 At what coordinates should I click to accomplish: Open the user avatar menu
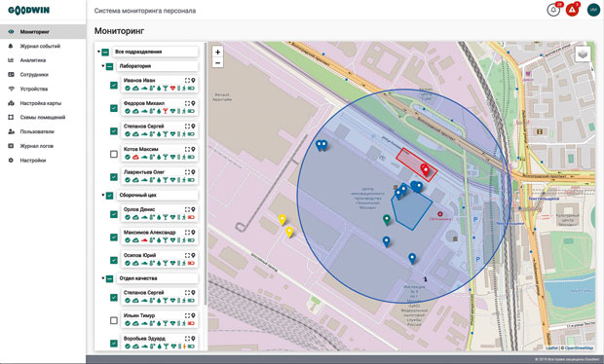pos(593,10)
